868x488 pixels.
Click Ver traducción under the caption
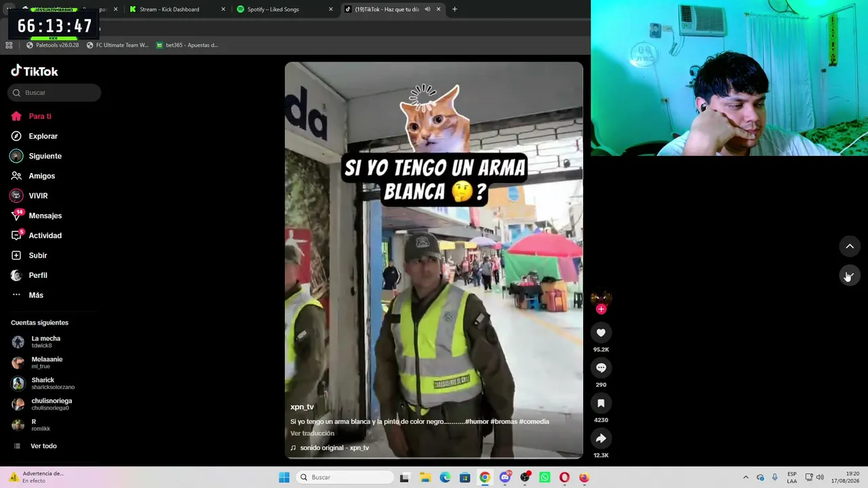312,434
